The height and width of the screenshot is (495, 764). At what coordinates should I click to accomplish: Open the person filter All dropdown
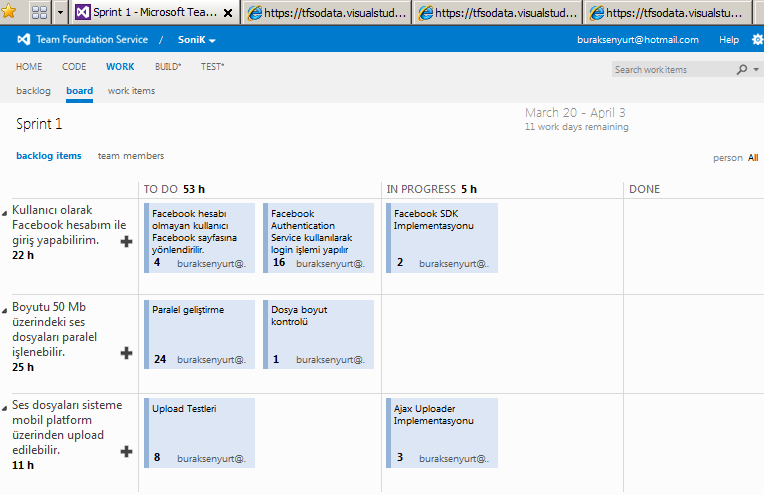[x=753, y=158]
